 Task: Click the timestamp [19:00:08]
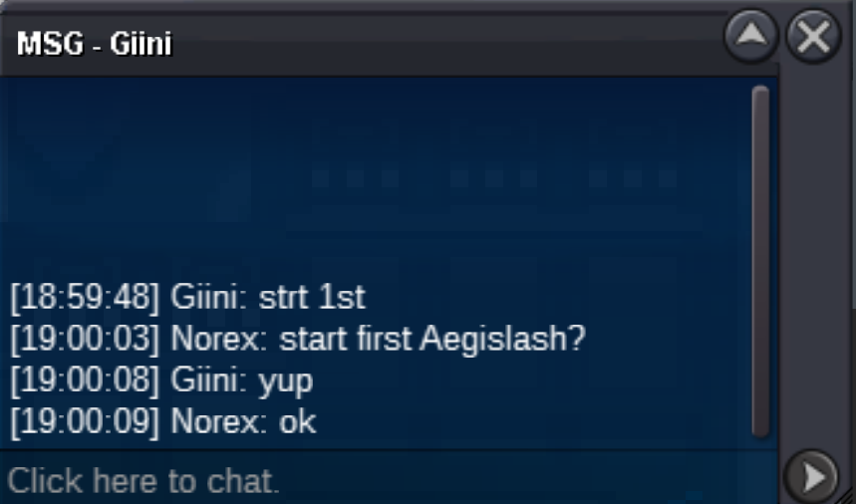click(x=85, y=380)
